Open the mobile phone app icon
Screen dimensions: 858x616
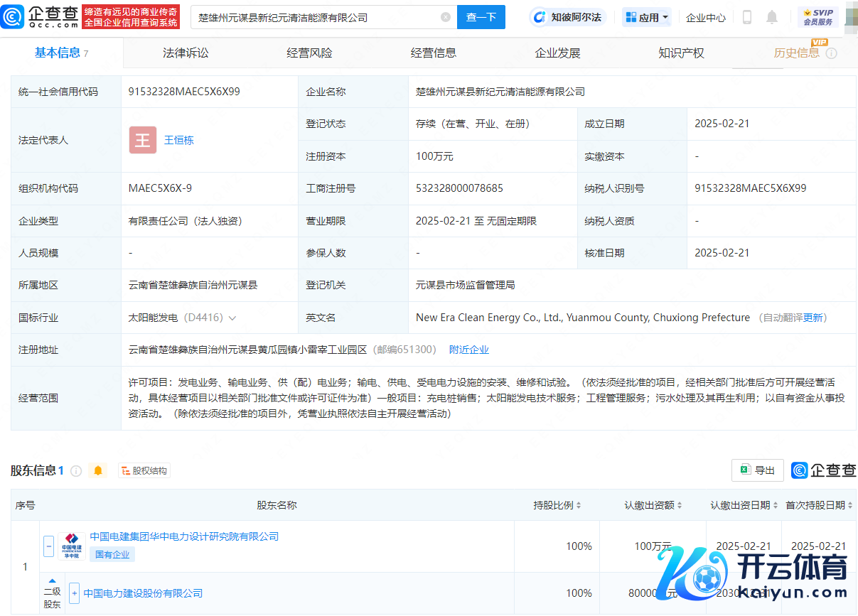point(747,17)
